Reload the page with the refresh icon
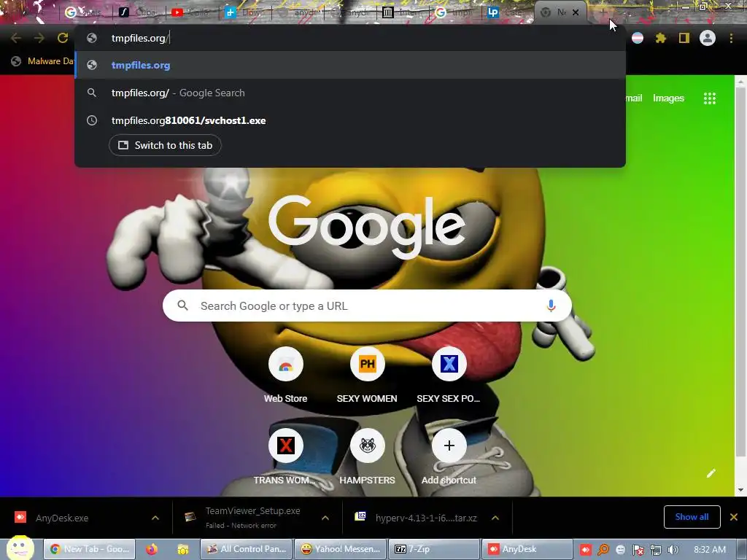Screen dimensions: 747x560 [63, 38]
